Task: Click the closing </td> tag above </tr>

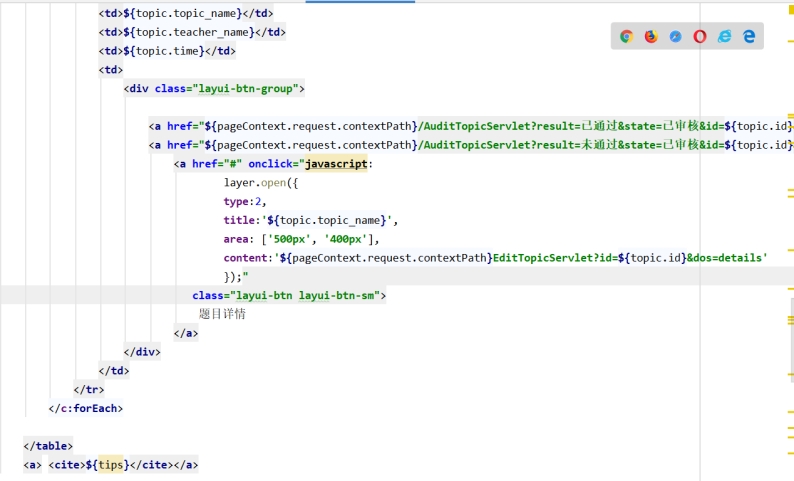Action: (x=114, y=371)
